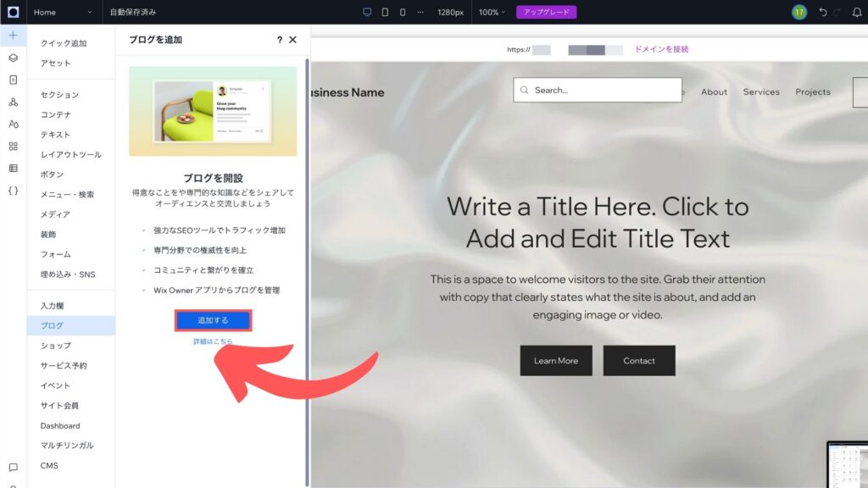This screenshot has width=868, height=488.
Task: Click the search magnifier icon in site header
Action: [x=524, y=90]
